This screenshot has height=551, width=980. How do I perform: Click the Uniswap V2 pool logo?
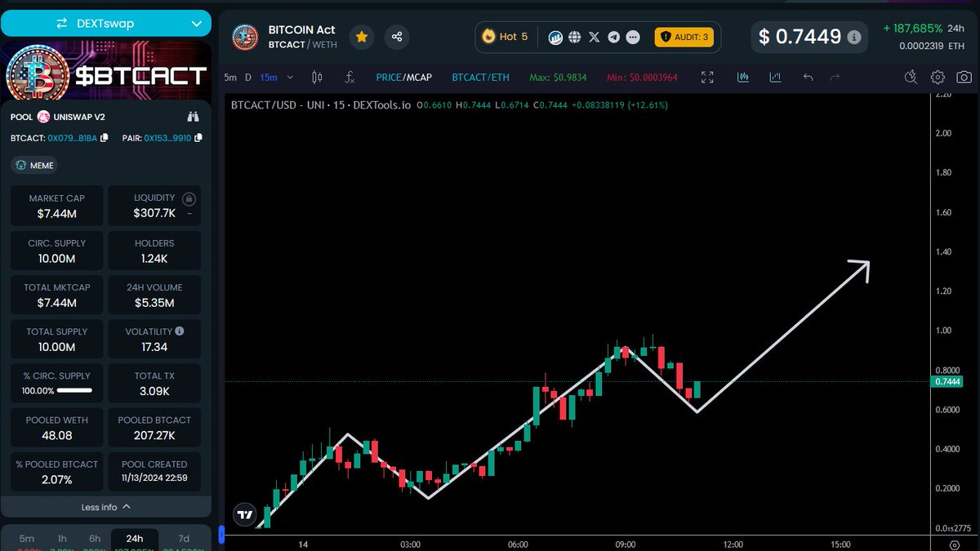tap(44, 117)
